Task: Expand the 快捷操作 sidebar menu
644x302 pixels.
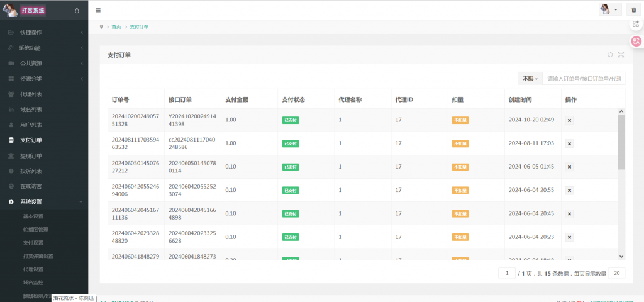Action: (44, 32)
